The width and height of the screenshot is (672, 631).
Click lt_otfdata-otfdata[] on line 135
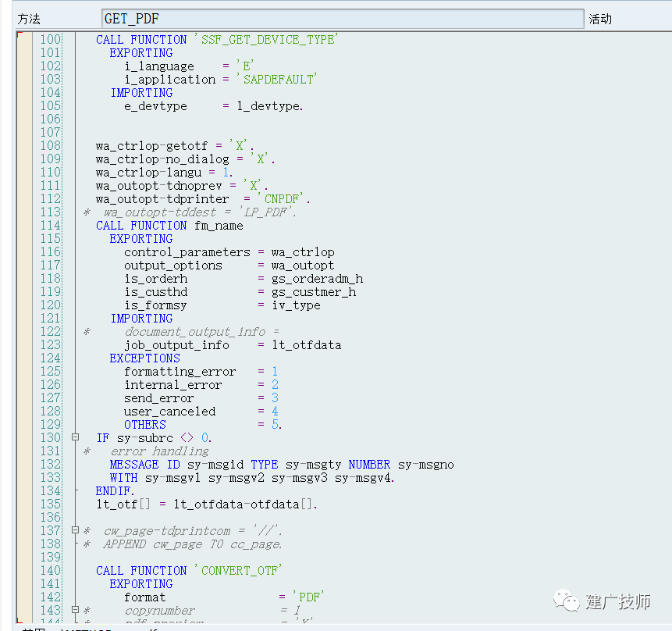tap(243, 505)
